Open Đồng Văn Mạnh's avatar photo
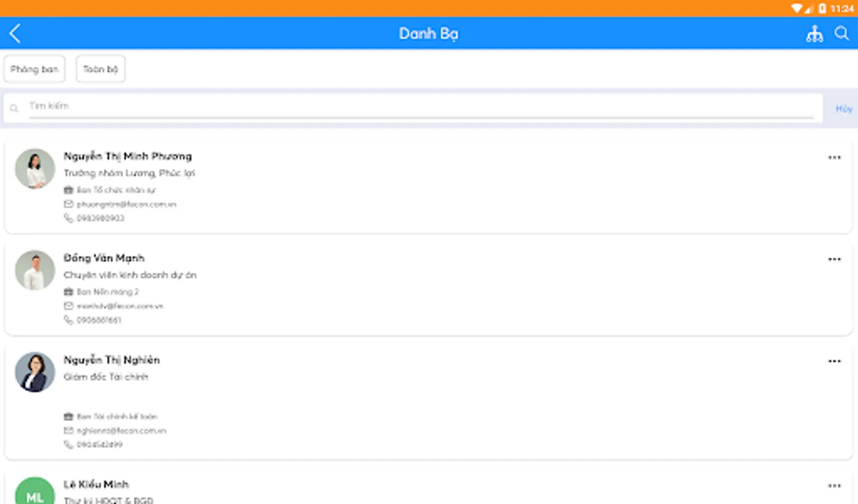This screenshot has width=858, height=504. pyautogui.click(x=35, y=270)
